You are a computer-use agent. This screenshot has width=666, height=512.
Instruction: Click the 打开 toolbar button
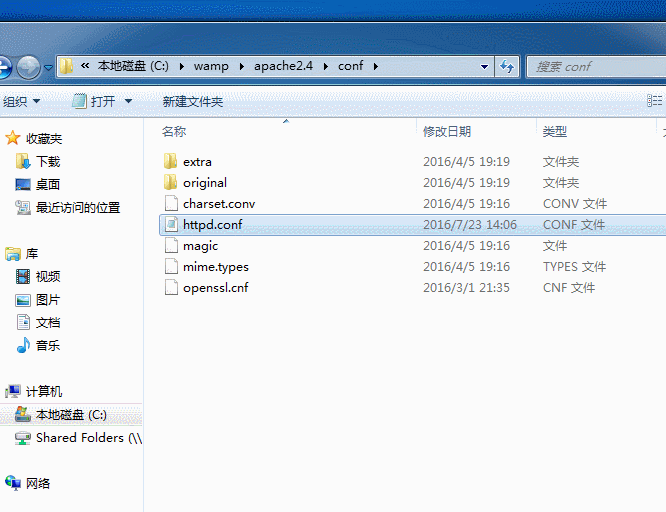coord(94,101)
